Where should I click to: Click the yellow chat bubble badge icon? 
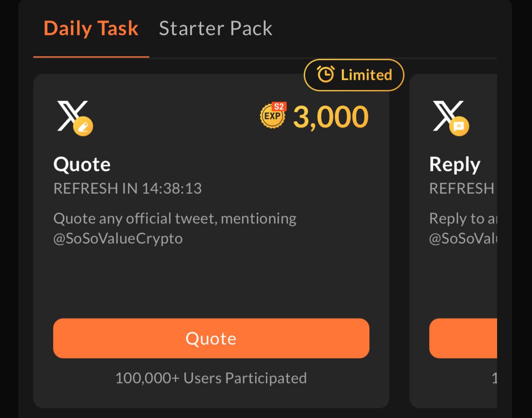459,126
